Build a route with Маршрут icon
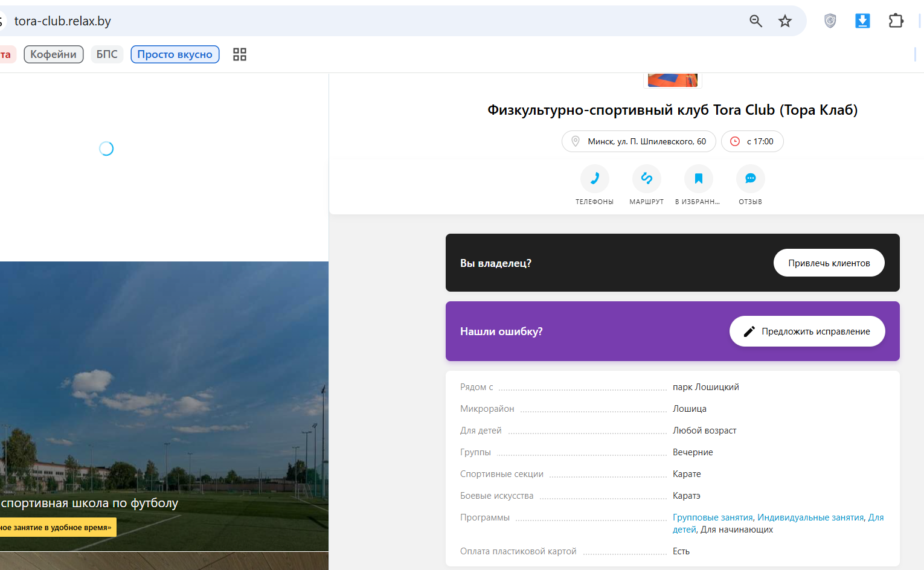Image resolution: width=924 pixels, height=570 pixels. tap(647, 179)
